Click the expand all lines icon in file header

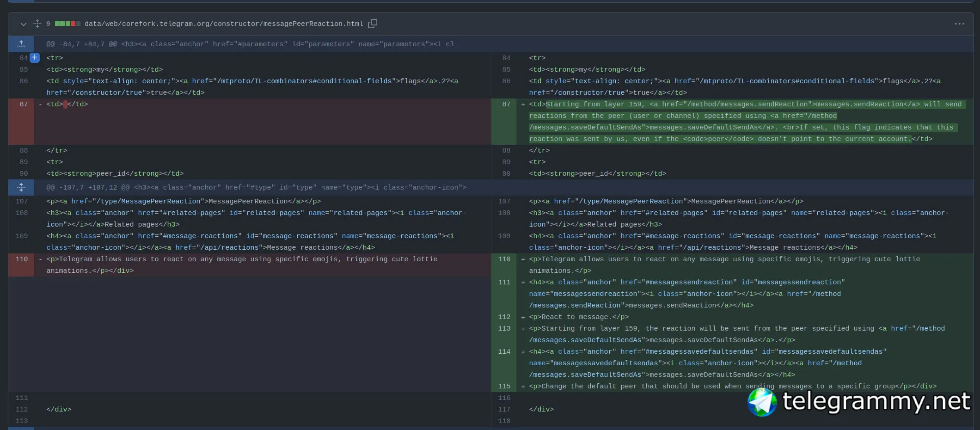pos(37,24)
